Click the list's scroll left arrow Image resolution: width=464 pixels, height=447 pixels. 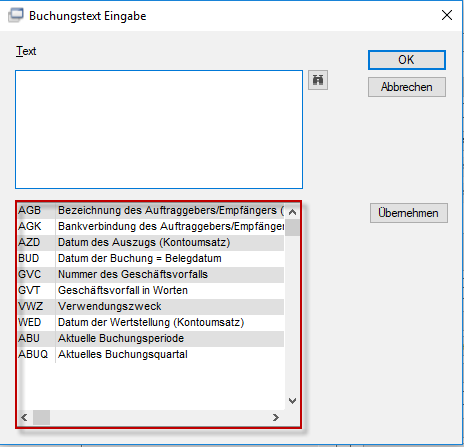[24, 417]
